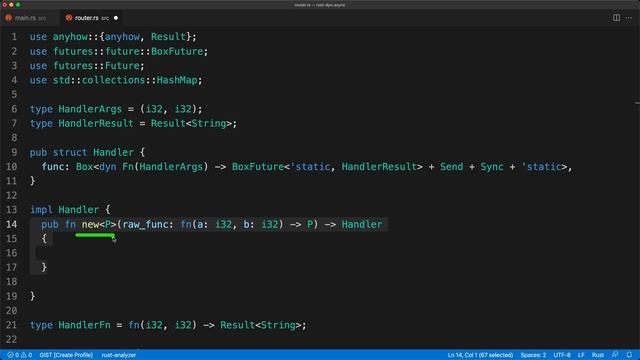The width and height of the screenshot is (640, 360).
Task: Click the Rust file icon on main.rs tab
Action: tap(9, 18)
